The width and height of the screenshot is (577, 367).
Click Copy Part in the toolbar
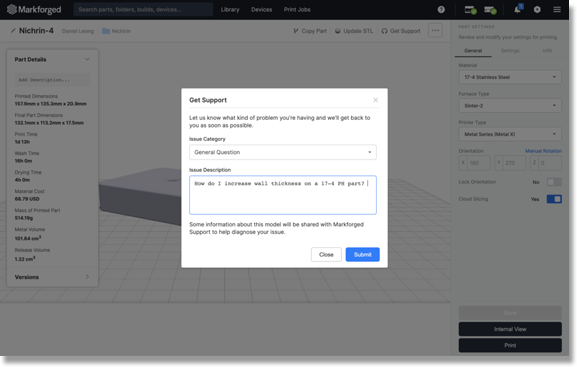coord(310,31)
